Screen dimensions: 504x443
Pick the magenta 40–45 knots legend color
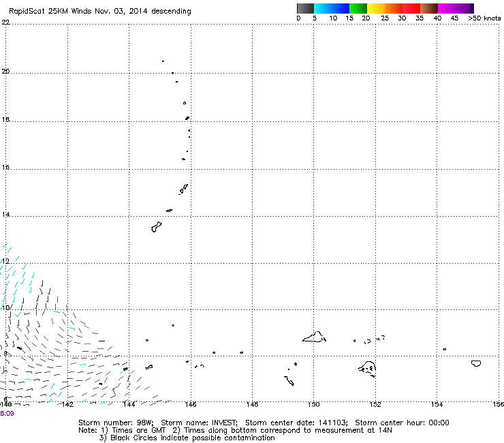[454, 8]
